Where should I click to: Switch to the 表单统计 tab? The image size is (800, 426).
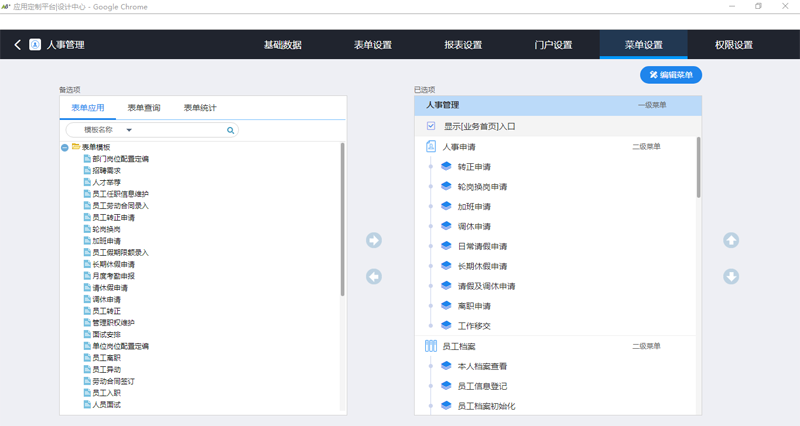(x=200, y=108)
